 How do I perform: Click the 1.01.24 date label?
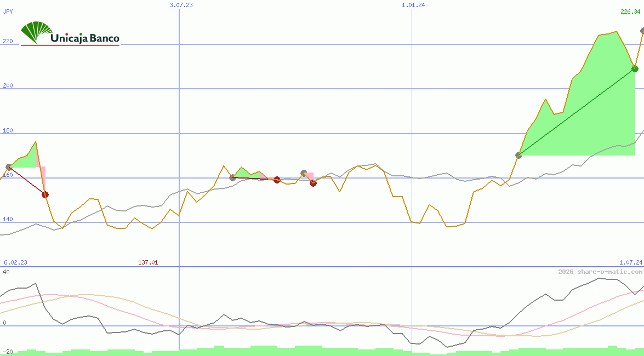pyautogui.click(x=413, y=4)
